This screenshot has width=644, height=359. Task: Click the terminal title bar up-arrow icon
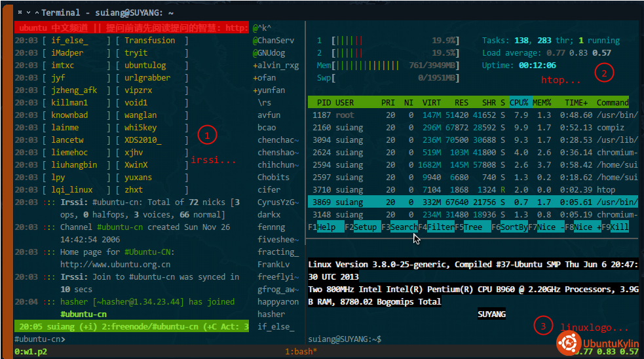point(37,12)
